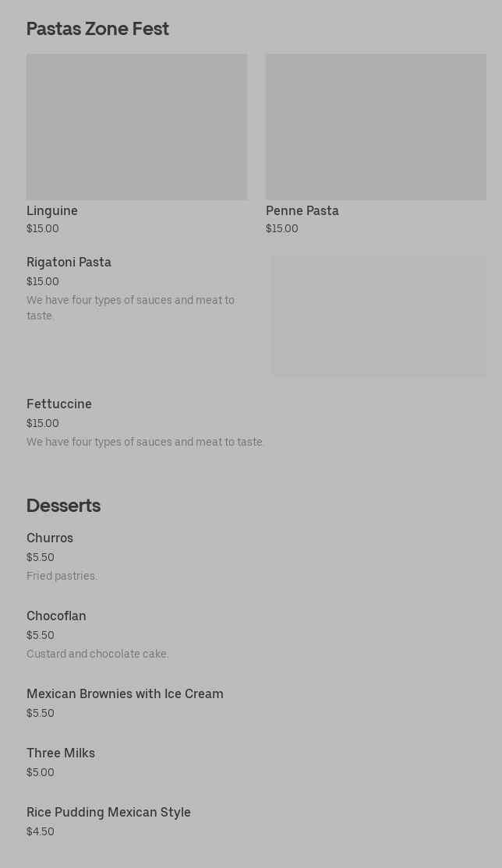Click the $4.50 Rice Pudding price

click(41, 832)
